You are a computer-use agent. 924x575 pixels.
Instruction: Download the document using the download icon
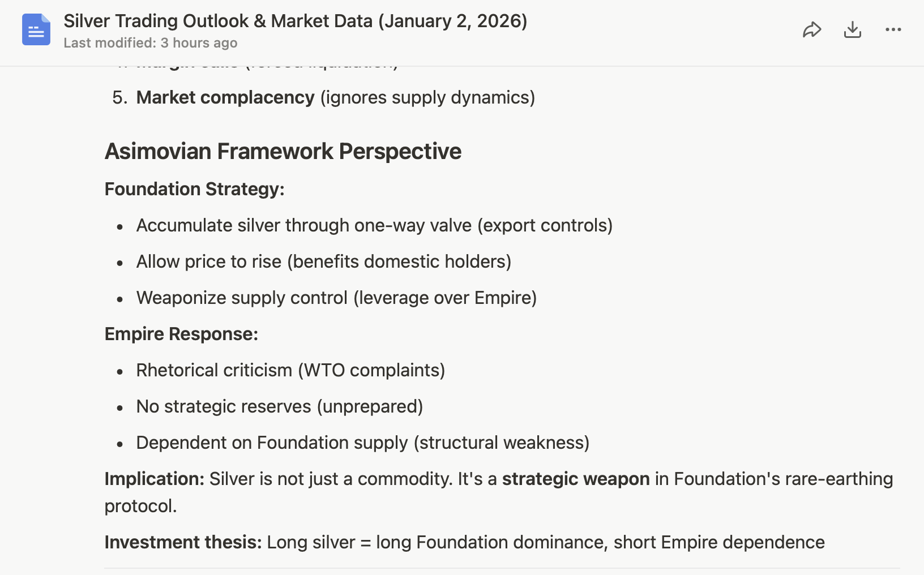point(852,29)
